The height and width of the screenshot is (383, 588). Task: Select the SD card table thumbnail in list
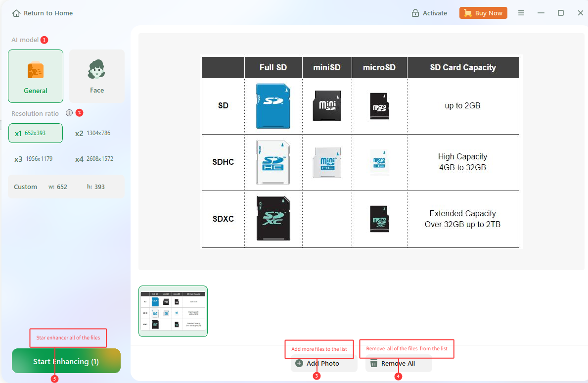click(x=173, y=311)
